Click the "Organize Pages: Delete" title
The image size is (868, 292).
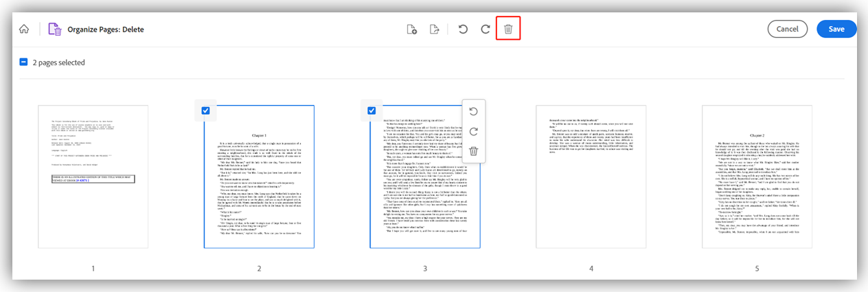point(106,30)
